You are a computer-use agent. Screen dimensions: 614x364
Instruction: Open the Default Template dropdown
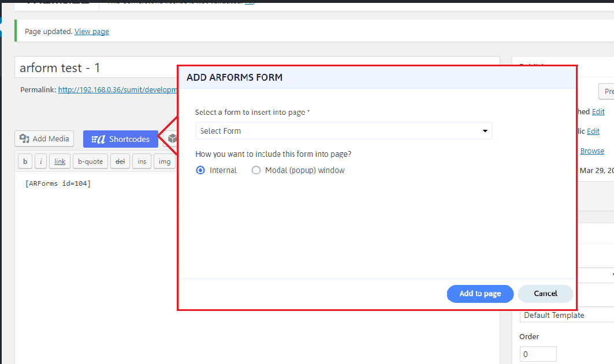pos(566,315)
